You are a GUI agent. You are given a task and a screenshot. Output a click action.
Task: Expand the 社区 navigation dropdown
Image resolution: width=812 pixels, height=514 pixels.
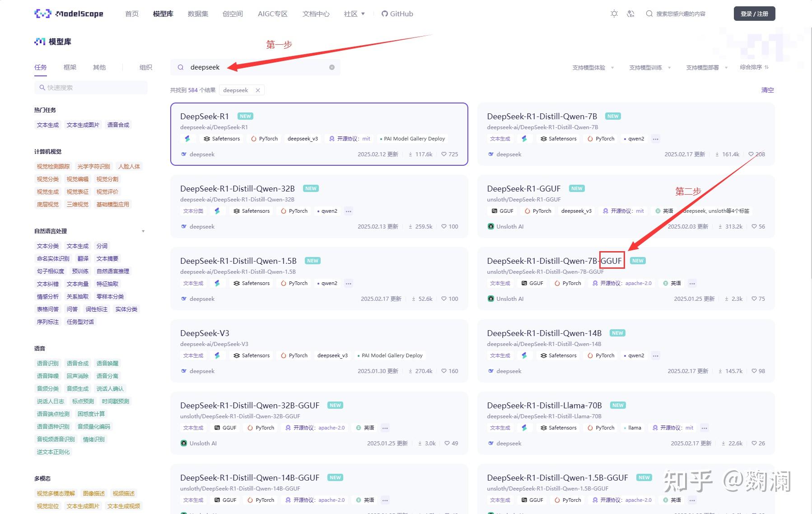[x=355, y=14]
